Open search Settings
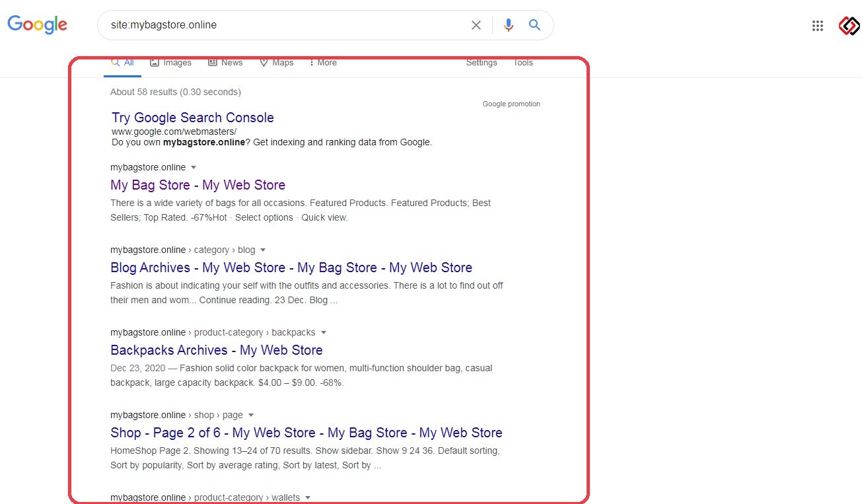 tap(482, 63)
